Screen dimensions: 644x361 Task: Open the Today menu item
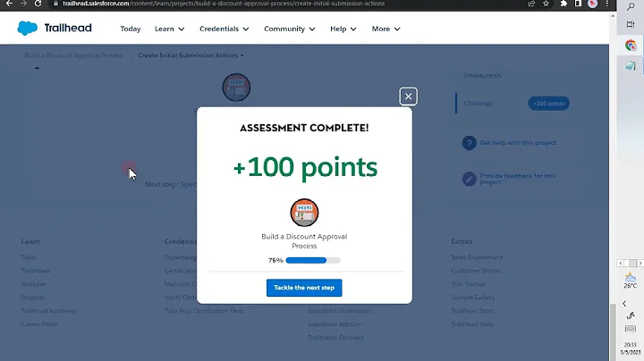(x=131, y=29)
